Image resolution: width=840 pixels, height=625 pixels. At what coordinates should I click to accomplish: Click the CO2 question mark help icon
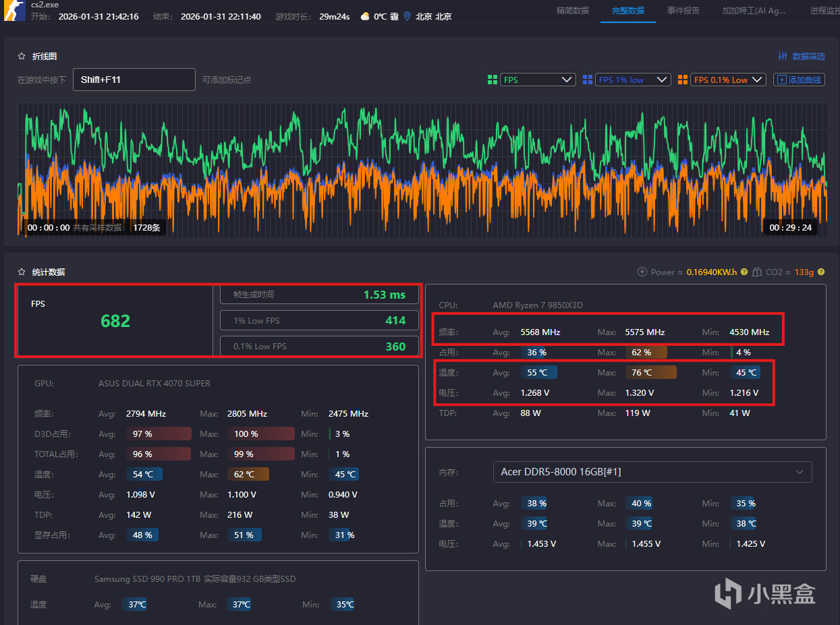[x=821, y=272]
